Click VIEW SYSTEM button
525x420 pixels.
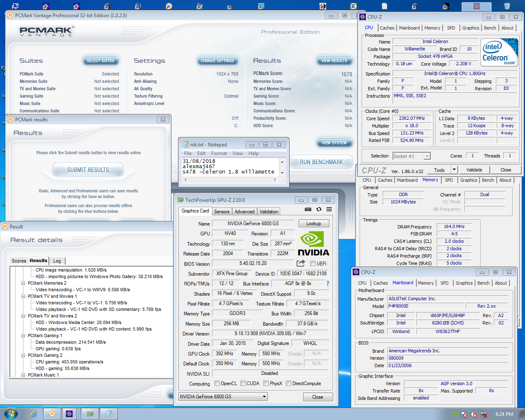[334, 143]
